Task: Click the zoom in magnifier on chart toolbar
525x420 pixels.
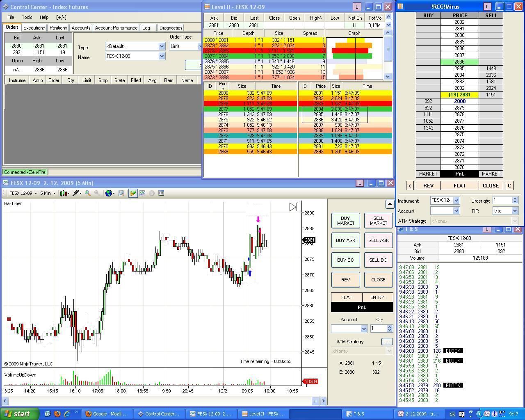Action: tap(88, 193)
